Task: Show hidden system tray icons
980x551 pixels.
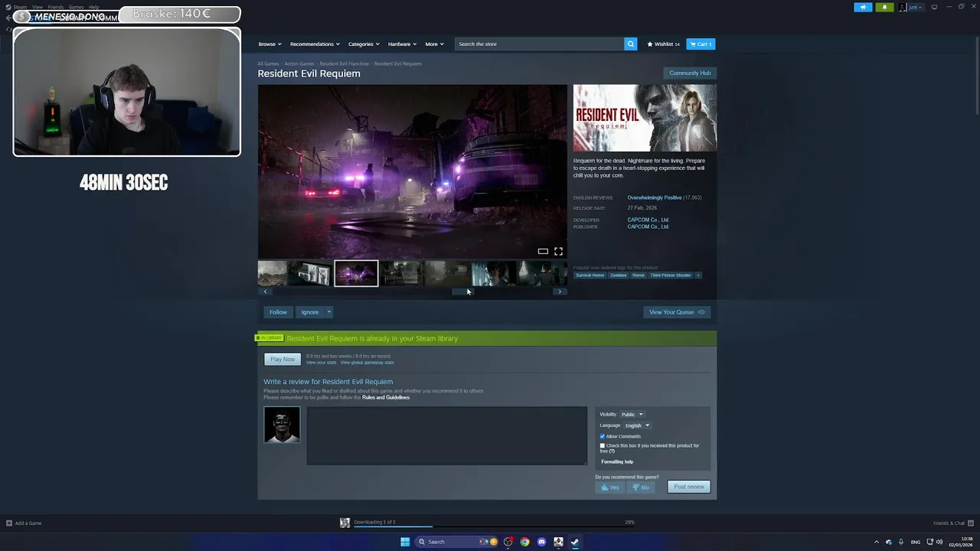Action: [877, 542]
